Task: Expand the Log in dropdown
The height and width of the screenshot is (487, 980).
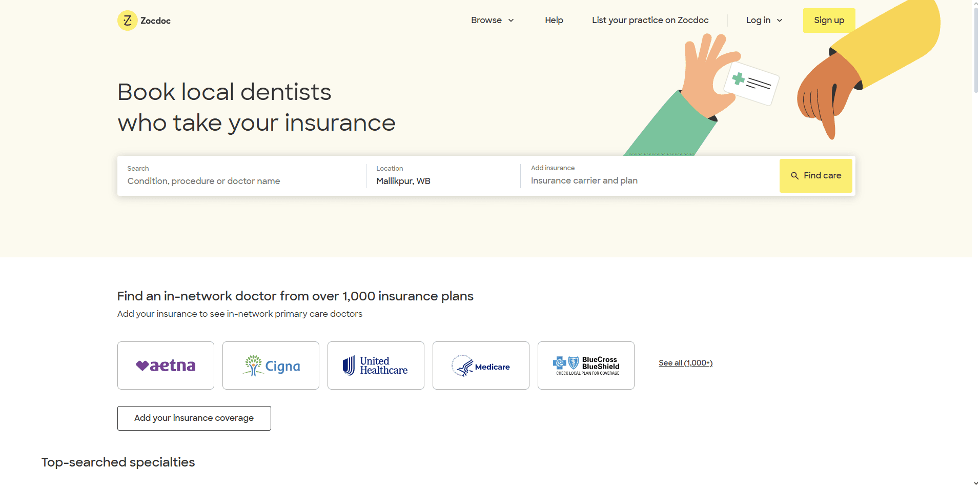Action: pos(764,21)
